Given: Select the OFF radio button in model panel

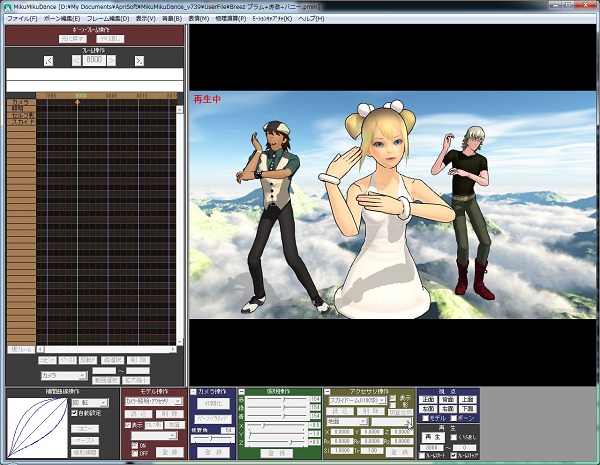Looking at the screenshot, I should pos(134,454).
